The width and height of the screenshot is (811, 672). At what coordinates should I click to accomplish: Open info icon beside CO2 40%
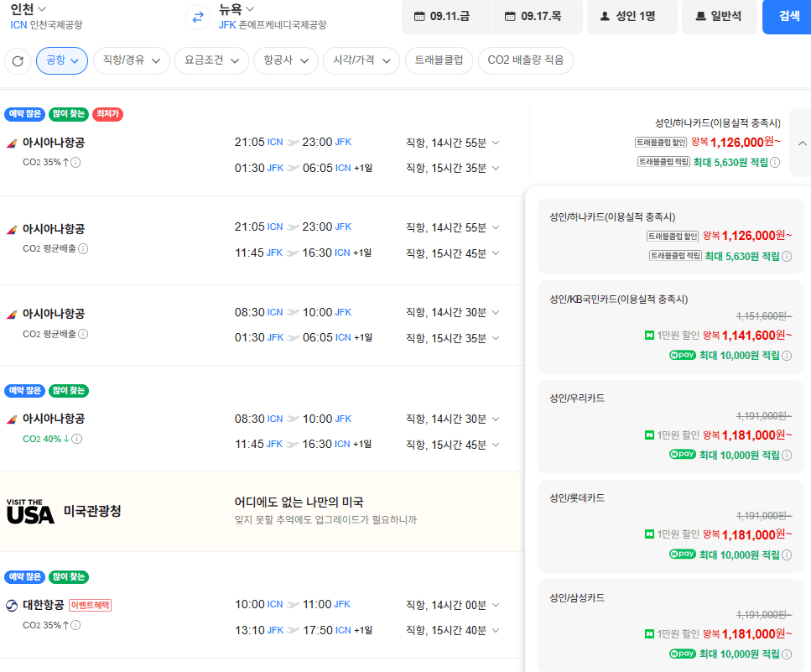76,439
